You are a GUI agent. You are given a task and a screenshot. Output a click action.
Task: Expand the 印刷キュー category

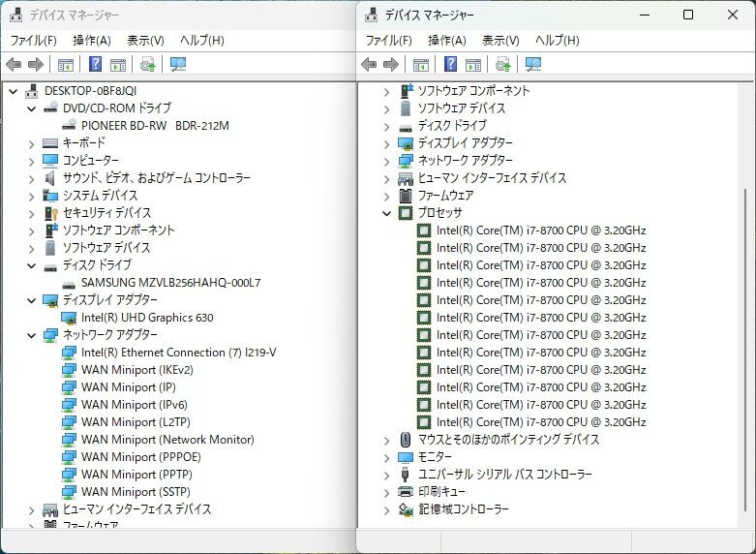coord(387,492)
